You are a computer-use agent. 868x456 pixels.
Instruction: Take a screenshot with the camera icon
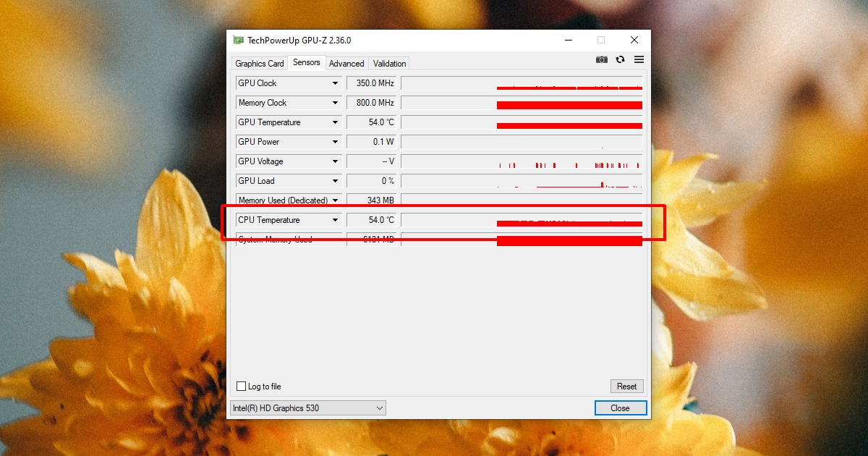pos(602,59)
